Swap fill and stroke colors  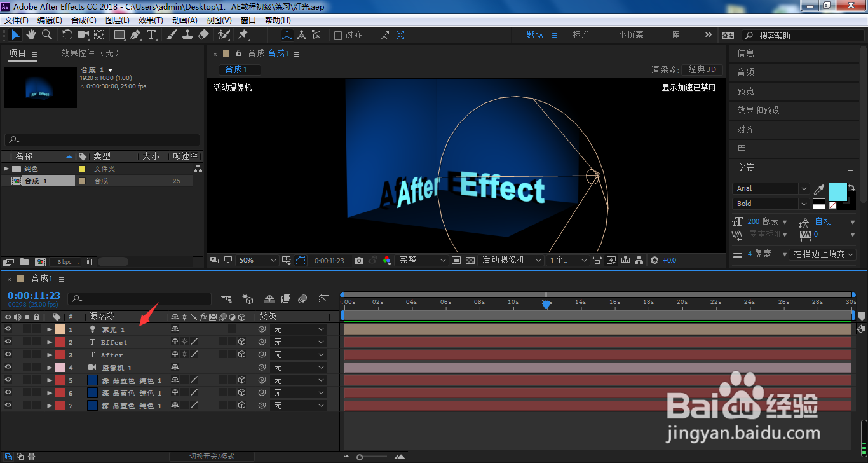click(x=851, y=188)
